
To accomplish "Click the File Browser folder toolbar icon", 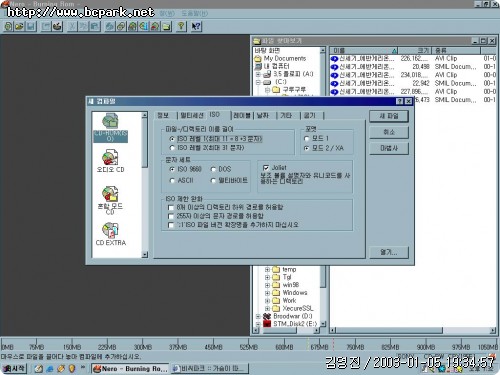I will (x=166, y=26).
